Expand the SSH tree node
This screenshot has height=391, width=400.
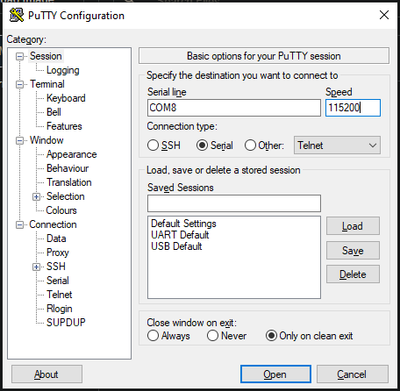coord(36,267)
